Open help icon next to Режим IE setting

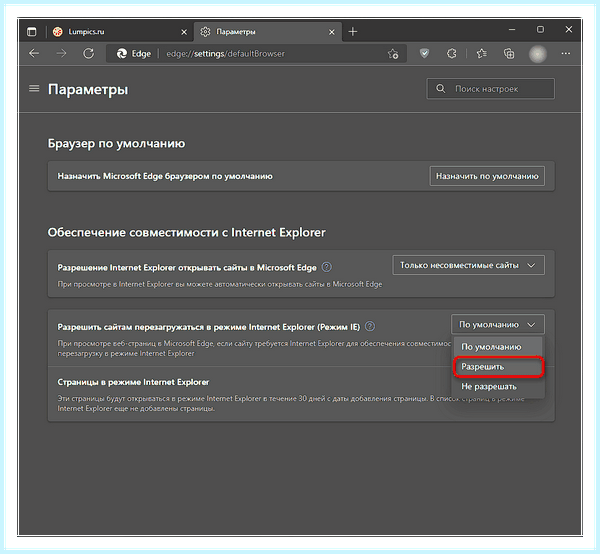click(x=370, y=326)
